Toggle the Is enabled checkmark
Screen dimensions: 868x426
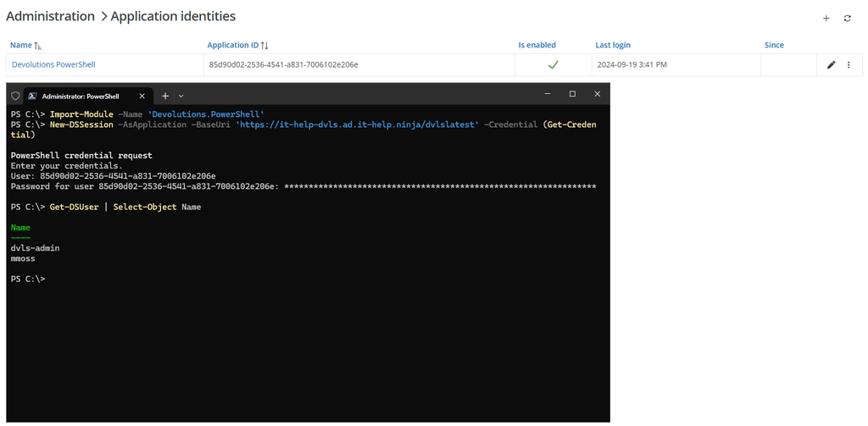click(x=553, y=64)
